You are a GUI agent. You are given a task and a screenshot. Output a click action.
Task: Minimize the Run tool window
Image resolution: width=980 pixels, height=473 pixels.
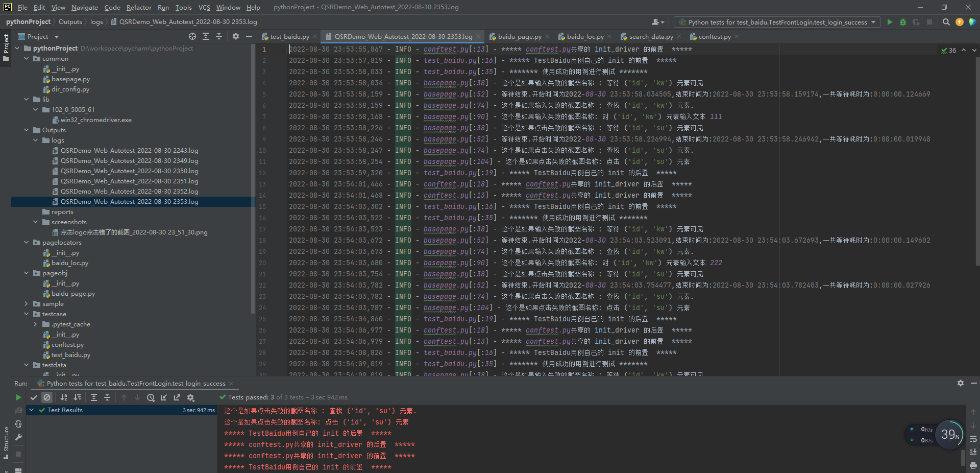[x=973, y=383]
